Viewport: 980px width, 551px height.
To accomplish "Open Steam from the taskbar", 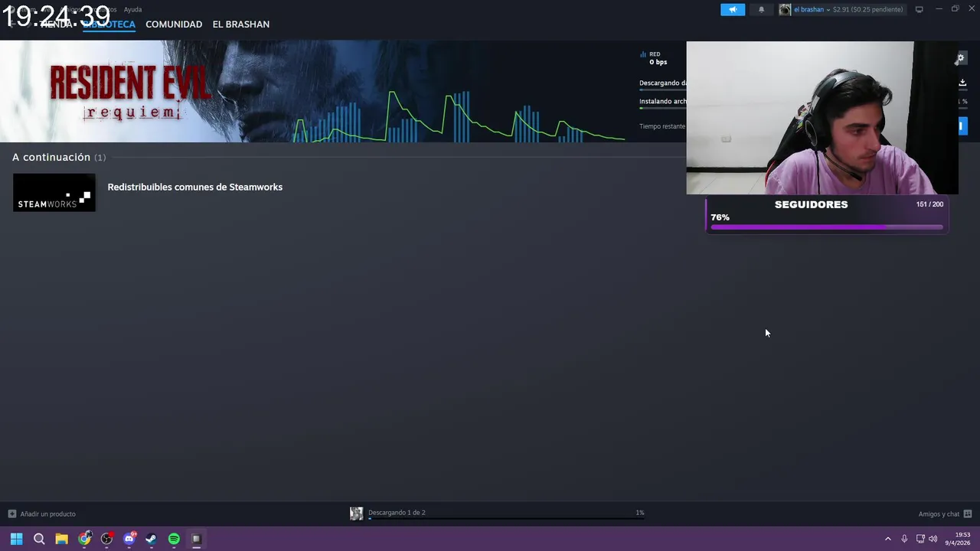I will [152, 539].
